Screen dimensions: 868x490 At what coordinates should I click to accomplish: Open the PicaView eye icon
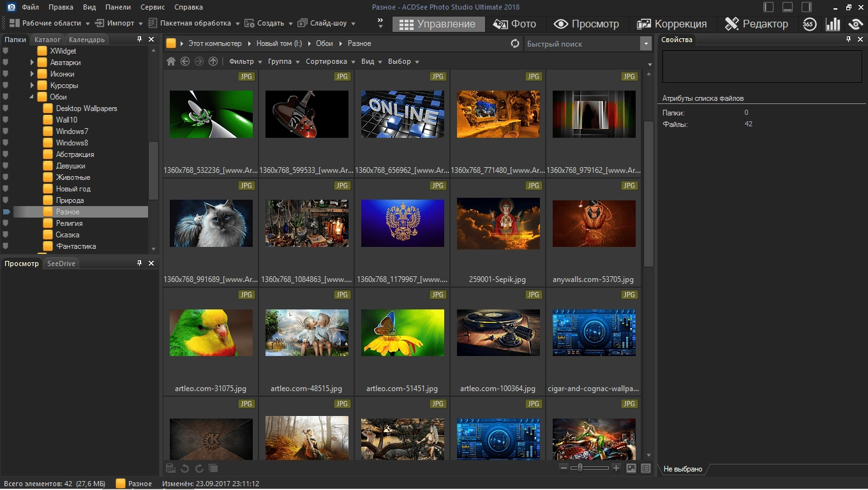tap(856, 24)
